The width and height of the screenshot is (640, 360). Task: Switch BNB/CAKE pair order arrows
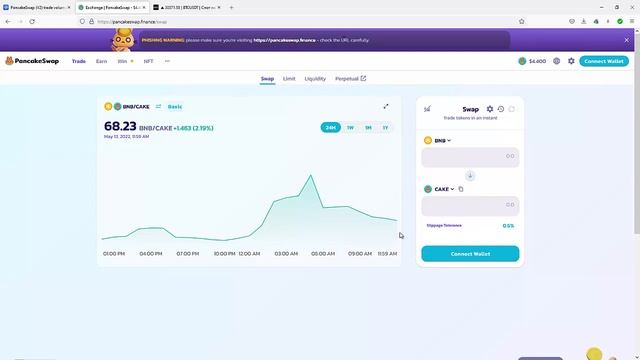tap(158, 107)
